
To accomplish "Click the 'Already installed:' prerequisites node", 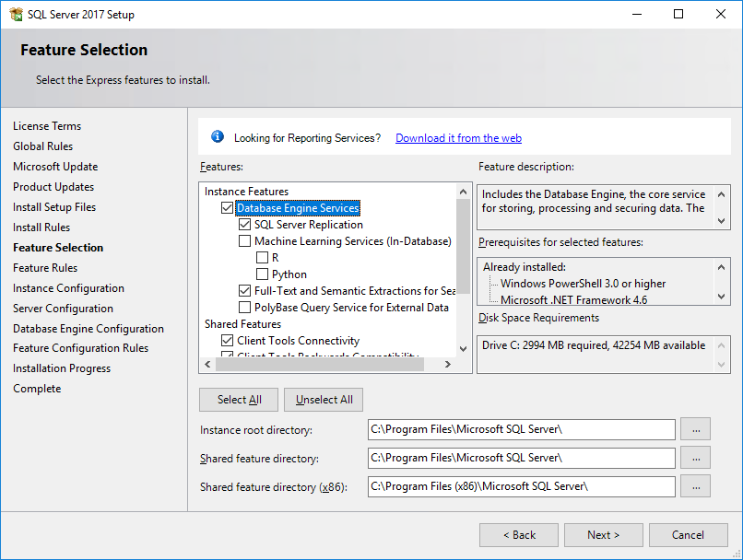I will pyautogui.click(x=525, y=267).
